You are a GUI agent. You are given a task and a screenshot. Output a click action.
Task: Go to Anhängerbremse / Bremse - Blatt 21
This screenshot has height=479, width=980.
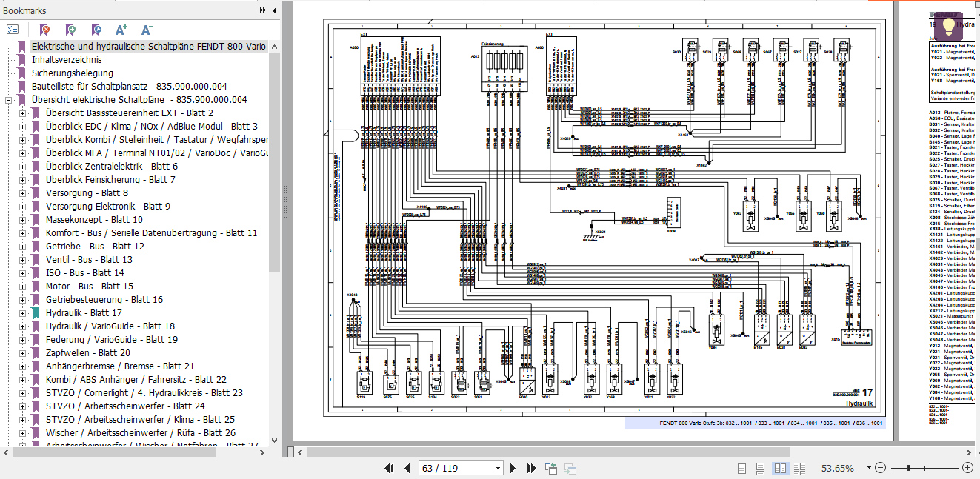[119, 366]
